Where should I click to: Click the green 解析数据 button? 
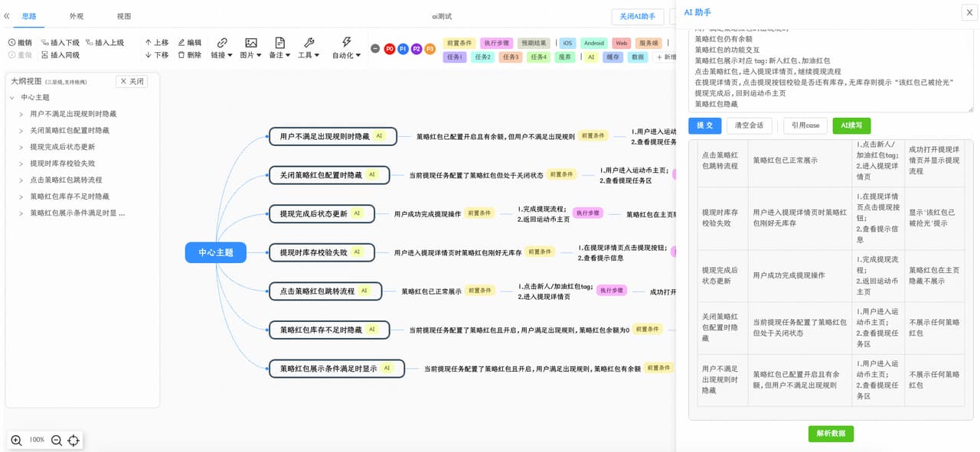point(831,434)
